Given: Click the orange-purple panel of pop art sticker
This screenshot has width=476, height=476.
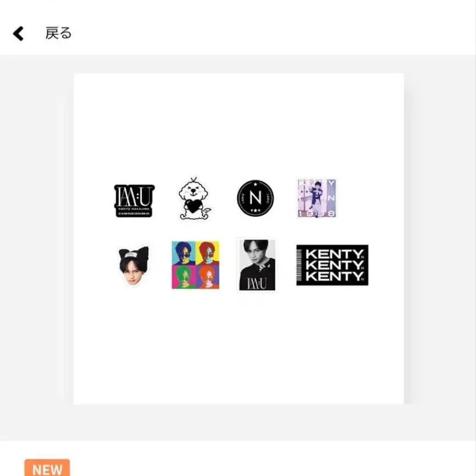Looking at the screenshot, I should [207, 277].
